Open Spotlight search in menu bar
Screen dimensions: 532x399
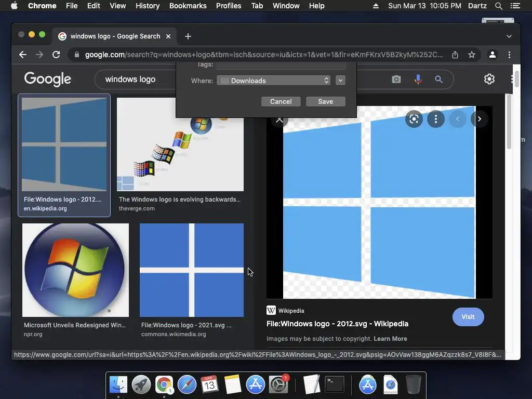(x=498, y=6)
